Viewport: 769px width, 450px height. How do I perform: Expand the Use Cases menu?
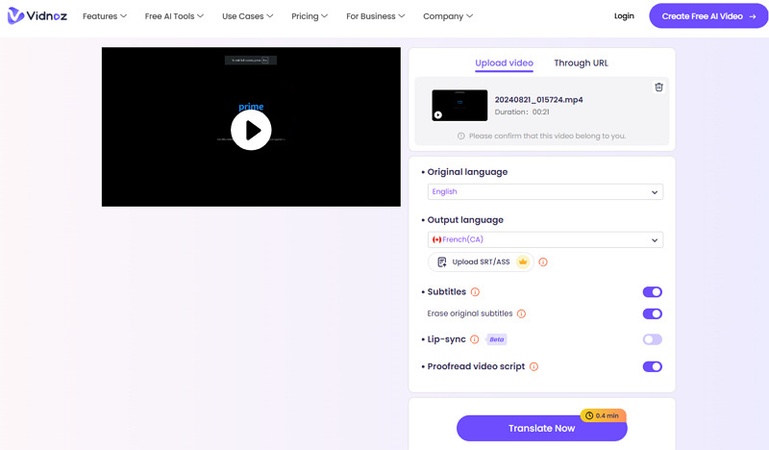point(248,16)
